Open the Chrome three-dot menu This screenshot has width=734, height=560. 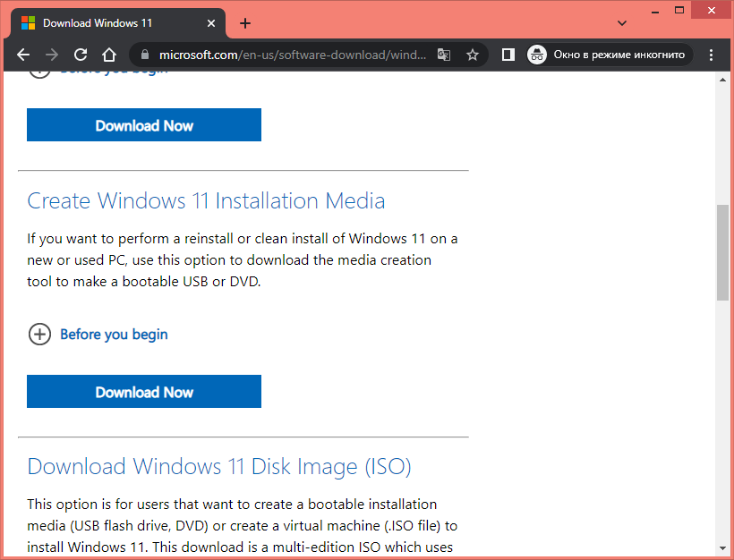(x=712, y=55)
